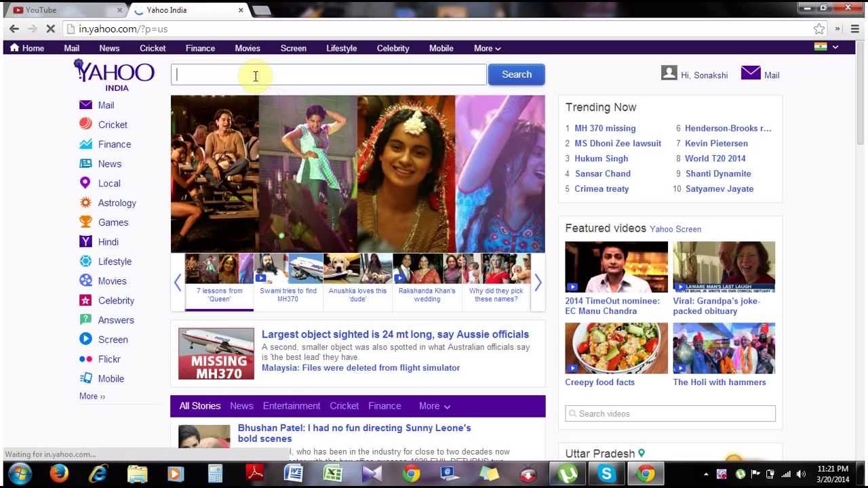Play 2014 TimeOut nominee video thumbnail
Screen dimensions: 868x488
click(616, 267)
